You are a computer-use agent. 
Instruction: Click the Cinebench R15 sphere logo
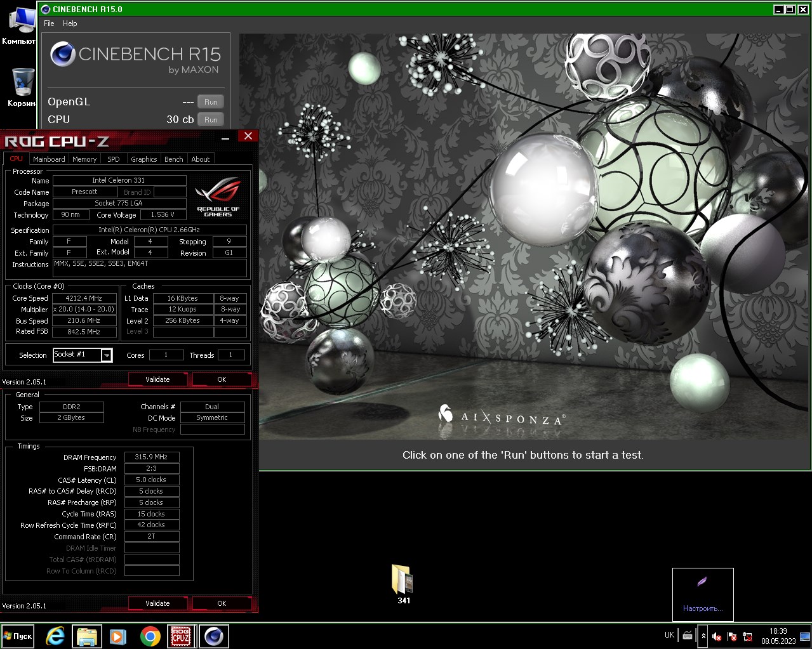[63, 55]
